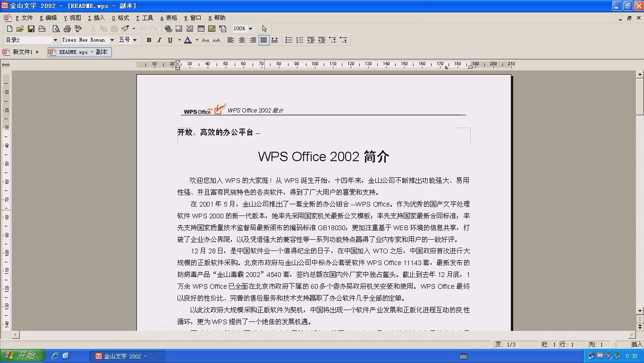Insert a hyperlink with globe icon
The width and height of the screenshot is (644, 363).
[168, 29]
